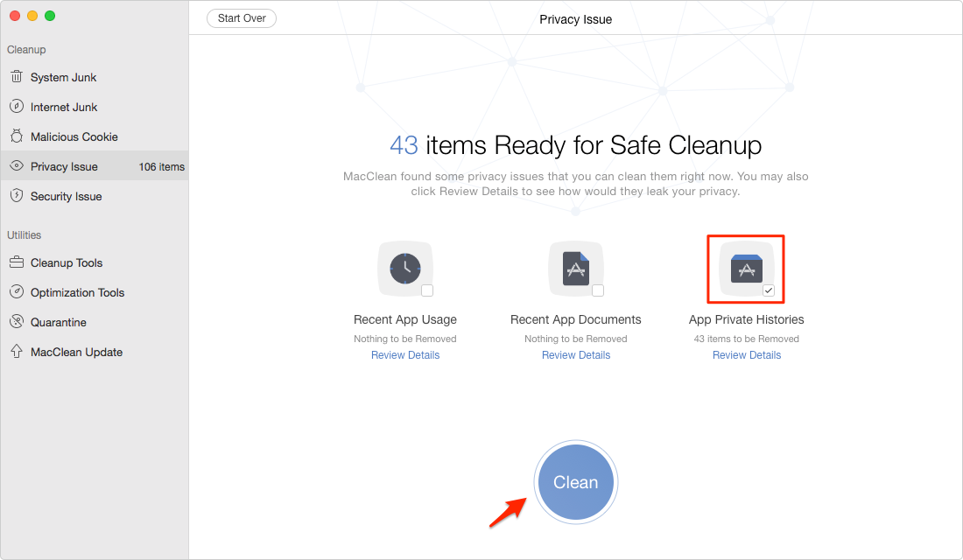Click the Privacy Issue eye icon
This screenshot has width=963, height=560.
(16, 166)
